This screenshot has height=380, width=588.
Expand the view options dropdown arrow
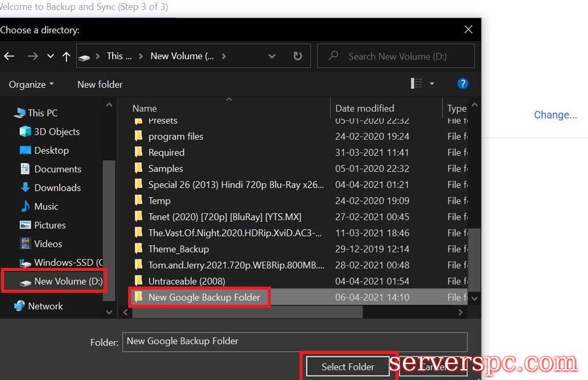click(432, 84)
